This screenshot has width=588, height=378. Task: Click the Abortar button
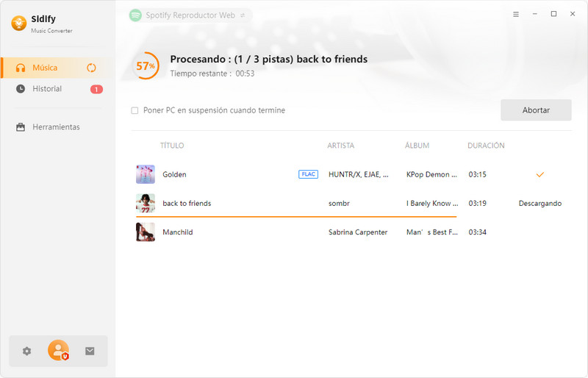tap(536, 110)
